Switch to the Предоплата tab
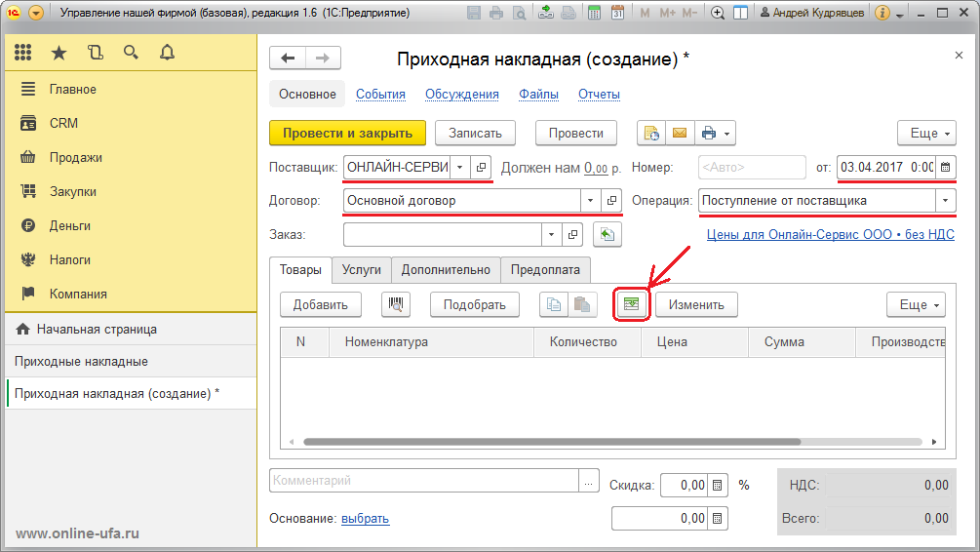This screenshot has height=552, width=980. pos(546,269)
